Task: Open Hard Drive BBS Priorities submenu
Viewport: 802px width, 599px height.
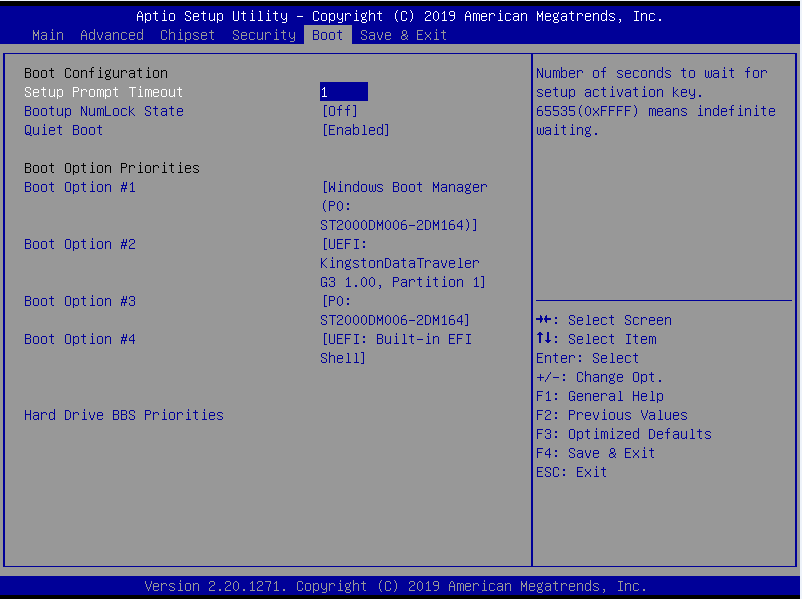Action: [123, 415]
